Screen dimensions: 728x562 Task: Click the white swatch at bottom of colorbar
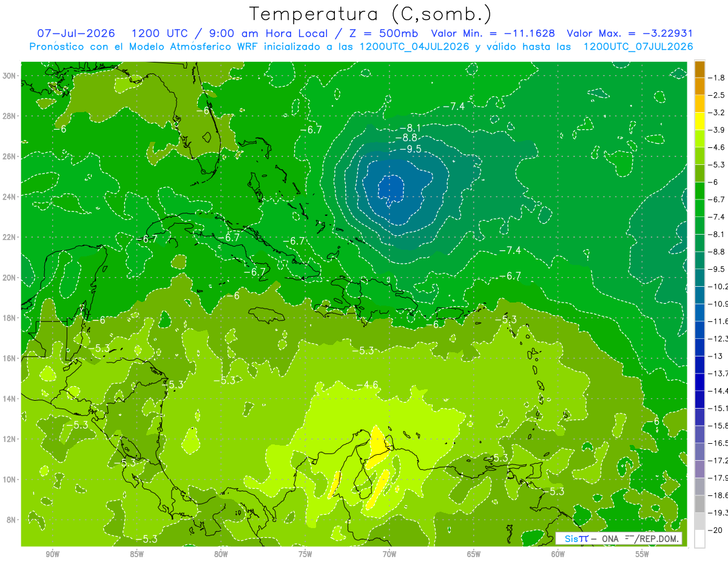click(699, 538)
